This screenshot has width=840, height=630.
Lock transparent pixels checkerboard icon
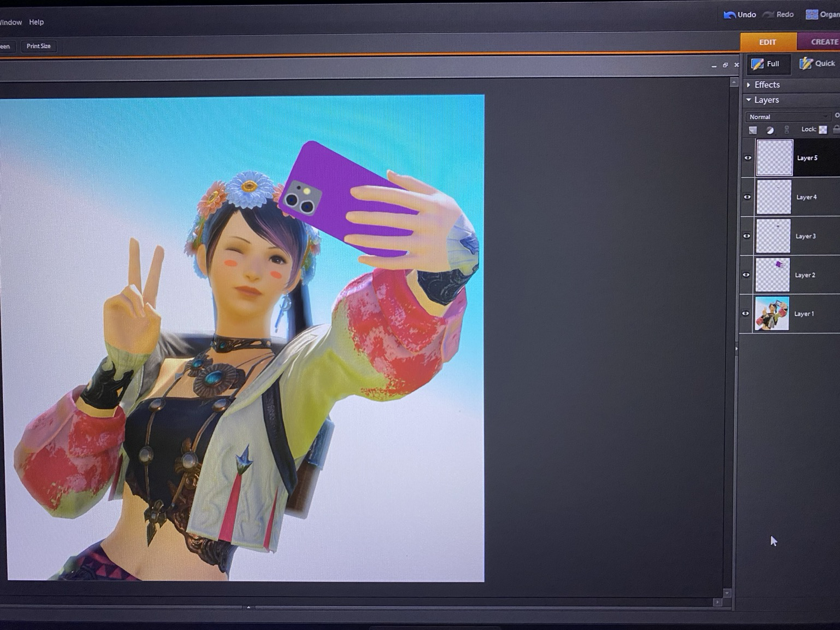coord(823,130)
